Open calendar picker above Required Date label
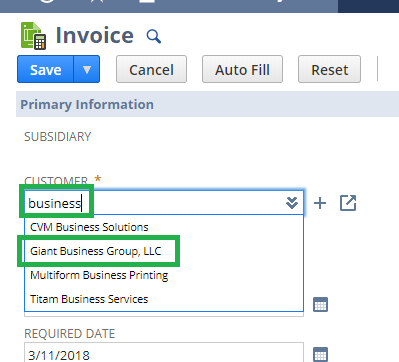The width and height of the screenshot is (399, 362). [x=320, y=304]
